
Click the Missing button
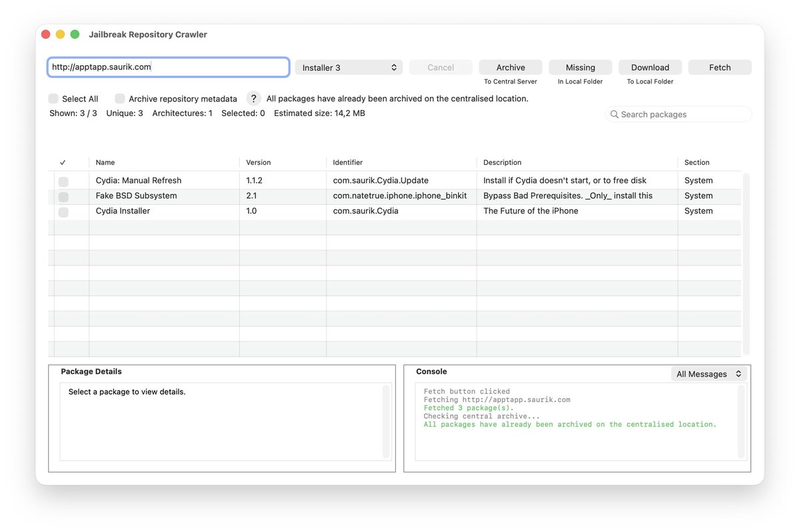[580, 67]
